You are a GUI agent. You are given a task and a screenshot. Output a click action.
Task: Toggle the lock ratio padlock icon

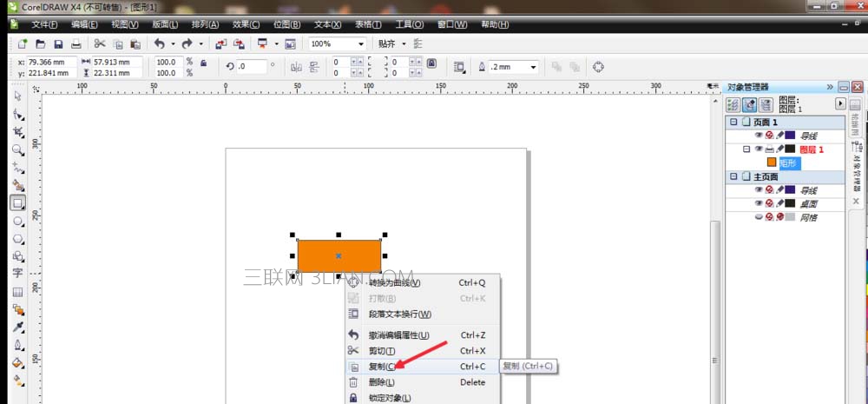203,63
